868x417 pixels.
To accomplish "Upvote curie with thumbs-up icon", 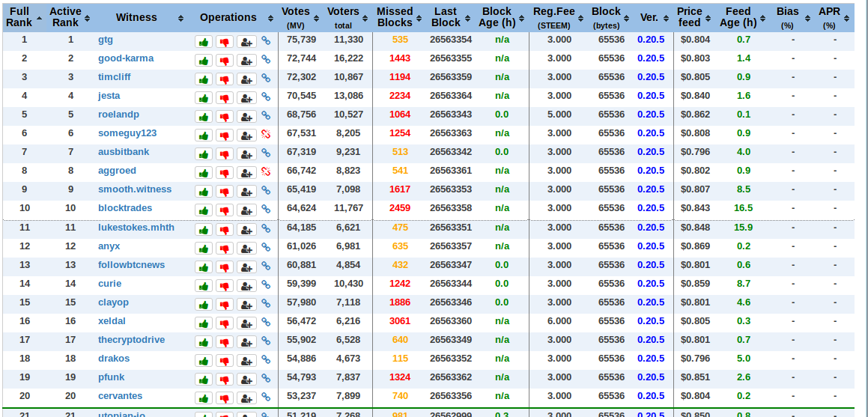I will click(204, 286).
